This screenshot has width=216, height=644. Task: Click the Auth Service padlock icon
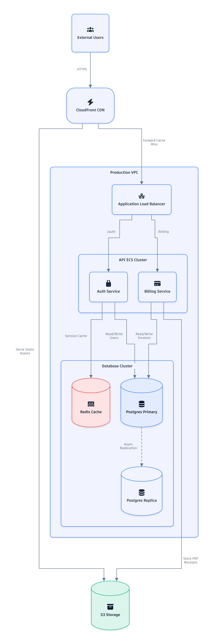[x=108, y=283]
